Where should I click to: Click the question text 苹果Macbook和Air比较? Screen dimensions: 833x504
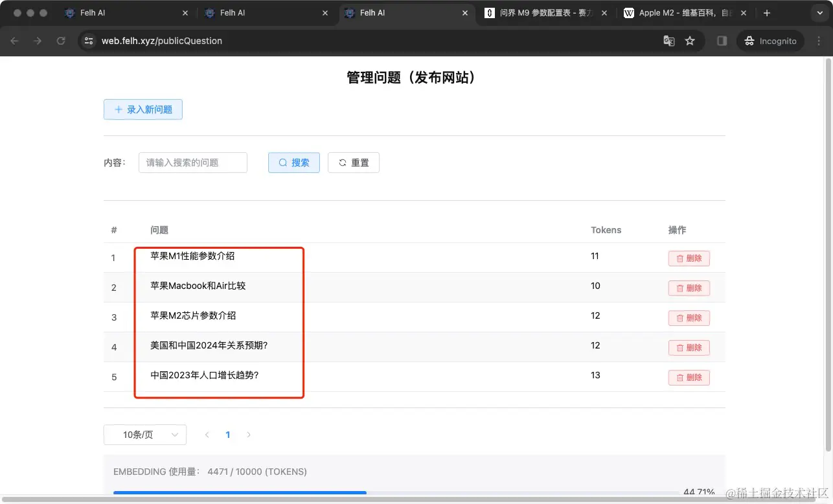[198, 286]
